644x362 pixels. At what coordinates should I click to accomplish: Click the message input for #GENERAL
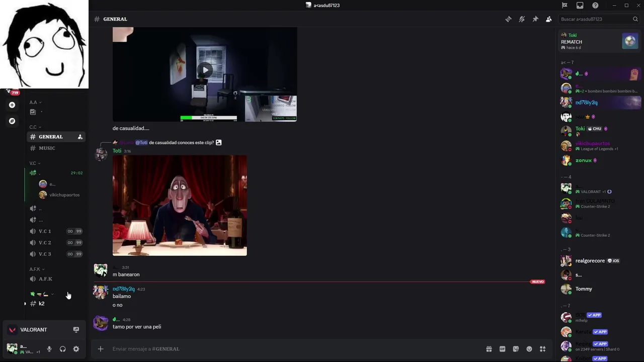click(x=297, y=349)
